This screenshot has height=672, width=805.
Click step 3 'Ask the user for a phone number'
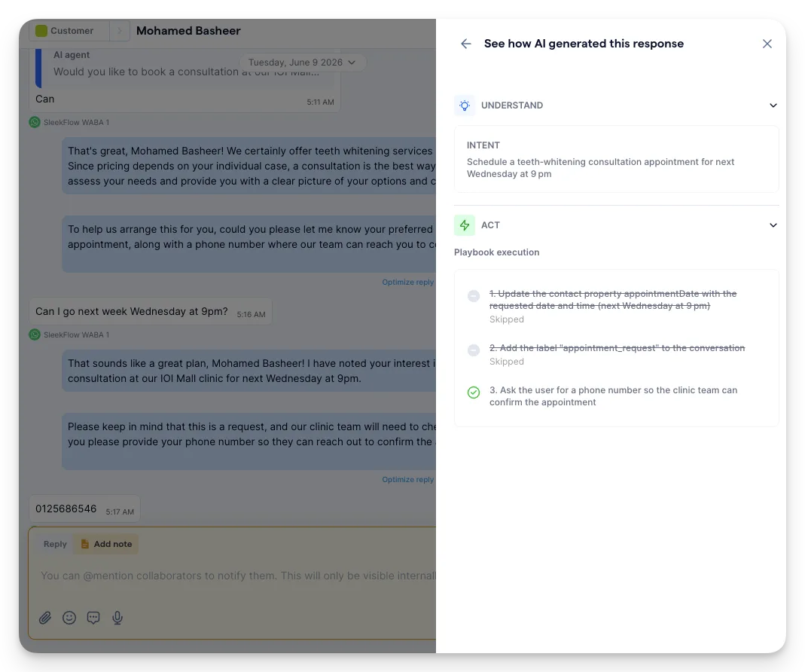613,396
